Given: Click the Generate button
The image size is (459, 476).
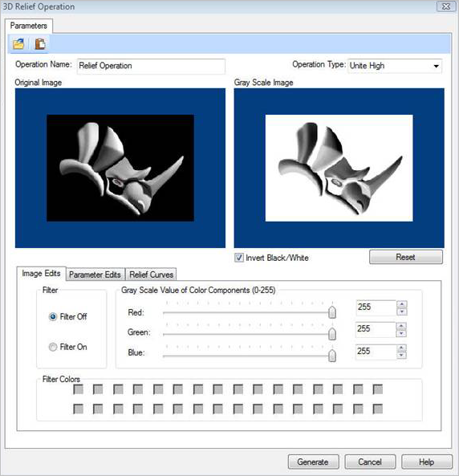Looking at the screenshot, I should point(313,462).
